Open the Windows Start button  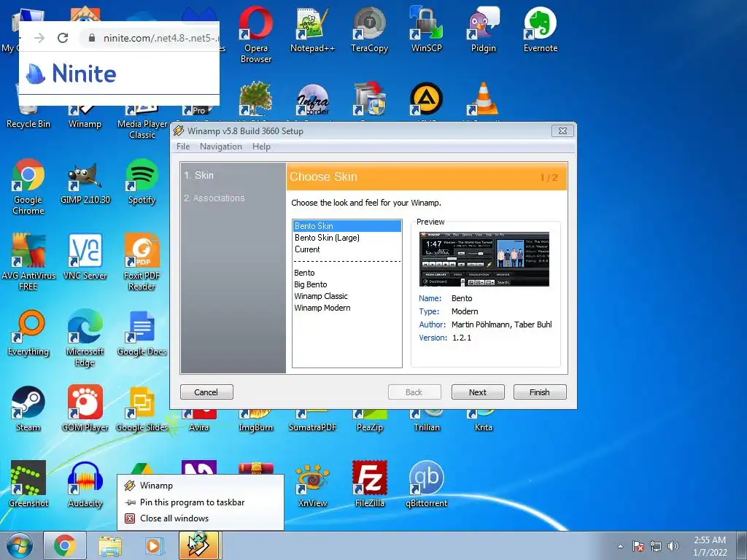20,545
